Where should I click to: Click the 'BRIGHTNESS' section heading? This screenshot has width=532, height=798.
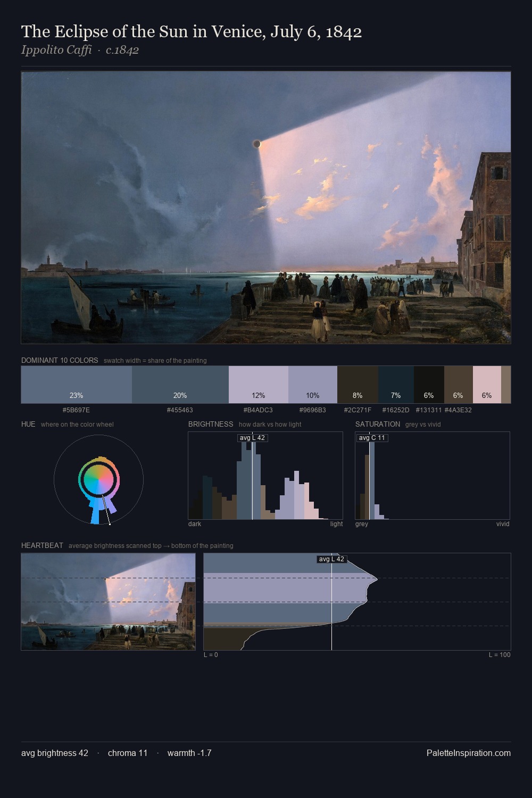point(211,424)
